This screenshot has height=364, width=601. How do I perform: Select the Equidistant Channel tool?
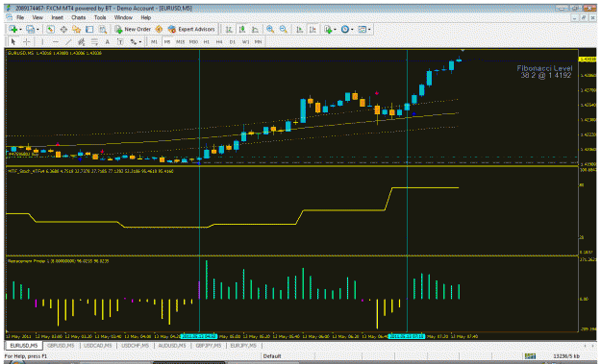click(x=82, y=41)
